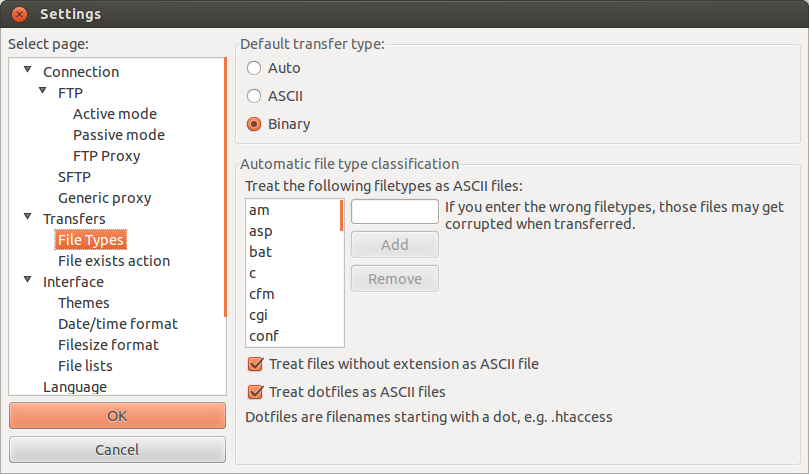Click the filetype extension input field

pyautogui.click(x=395, y=211)
